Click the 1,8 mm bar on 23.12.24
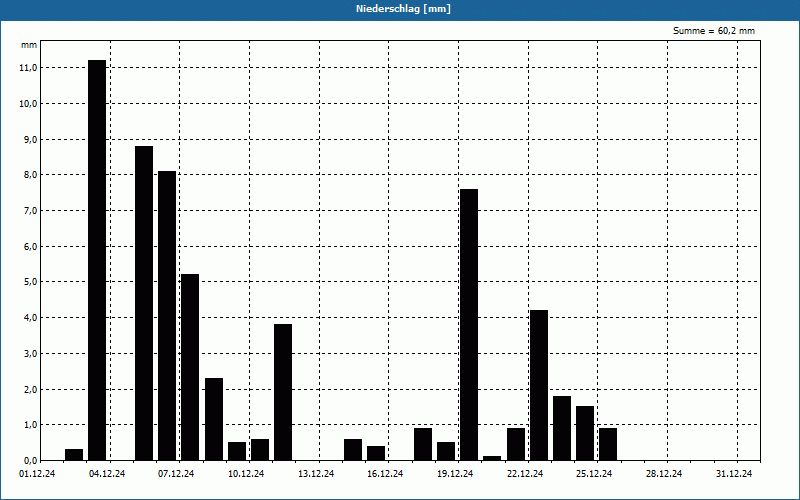 point(562,429)
